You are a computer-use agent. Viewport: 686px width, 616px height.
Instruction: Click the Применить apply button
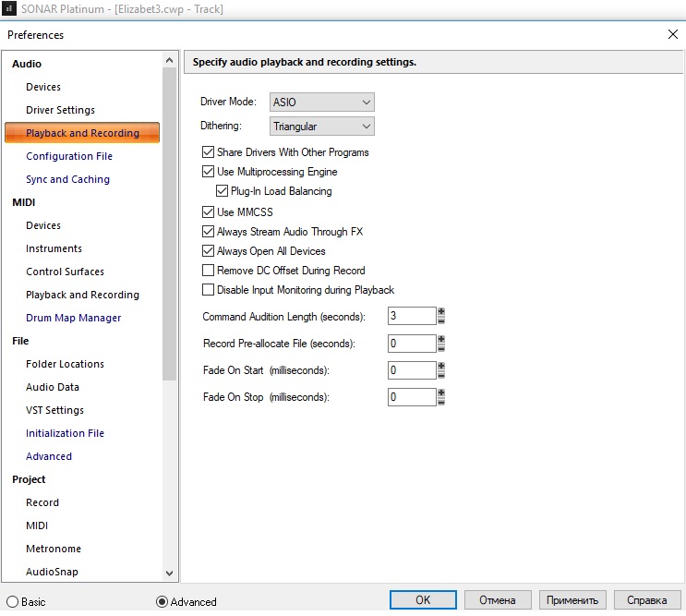(572, 599)
